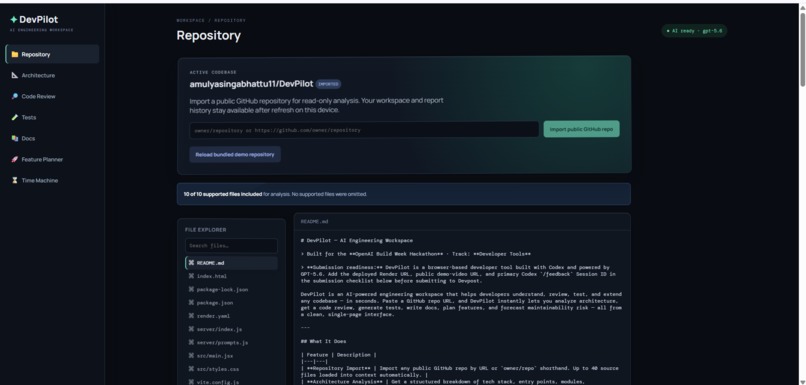Switch to the Tests section
806x385 pixels.
tap(52, 118)
